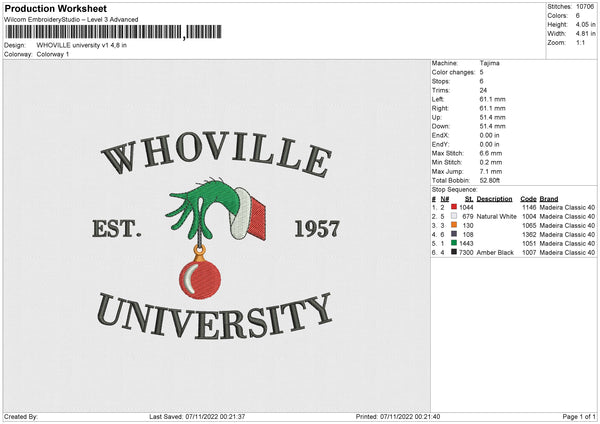Click the Production Worksheet title

point(55,8)
